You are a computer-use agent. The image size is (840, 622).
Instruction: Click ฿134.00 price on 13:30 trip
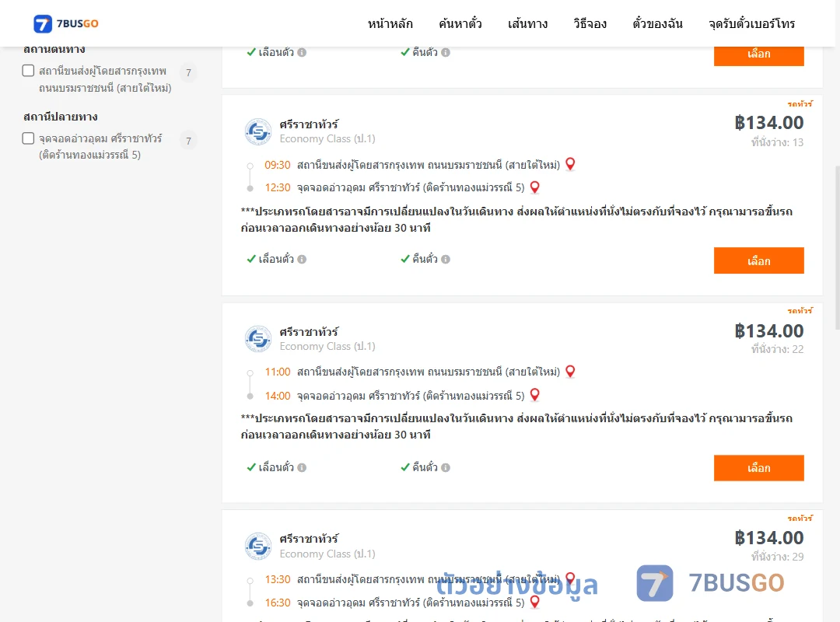[x=769, y=537]
